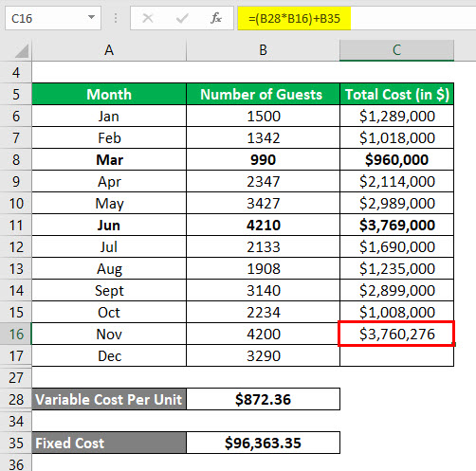Click the Total Cost (in $) header cell

coord(396,94)
